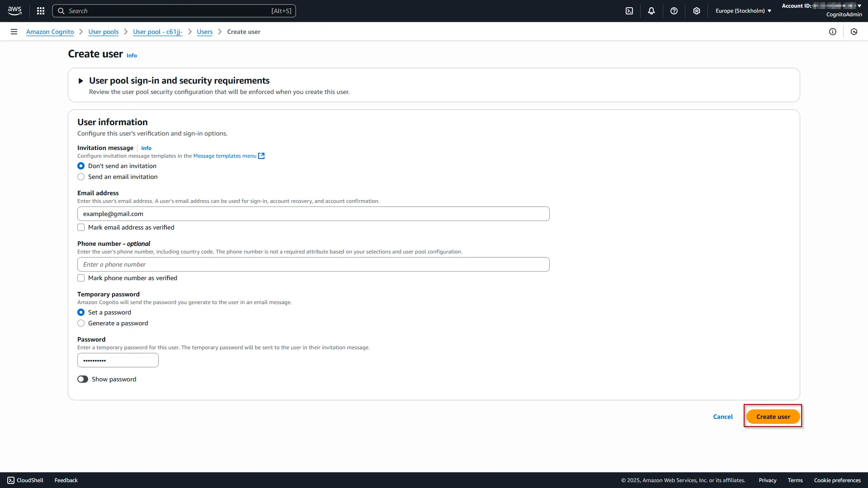Toggle the Show password switch
Image resolution: width=868 pixels, height=488 pixels.
83,379
